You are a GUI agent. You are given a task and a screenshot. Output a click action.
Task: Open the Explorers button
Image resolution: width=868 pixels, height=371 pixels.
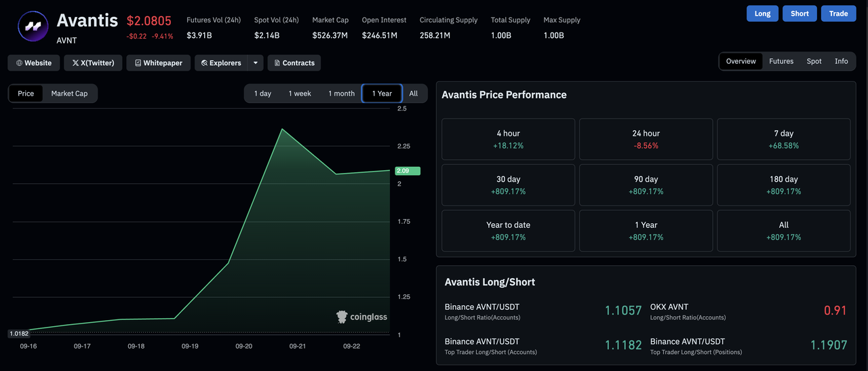coord(221,63)
